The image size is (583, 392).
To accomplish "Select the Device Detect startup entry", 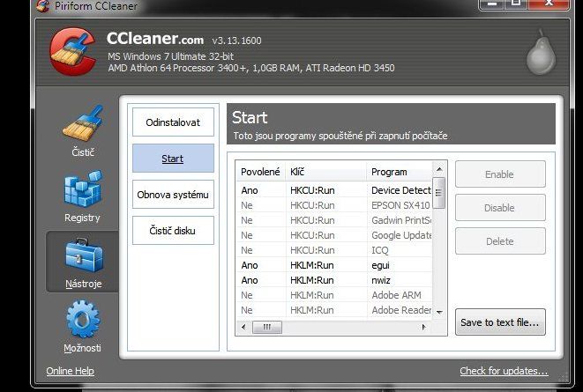I will (334, 190).
